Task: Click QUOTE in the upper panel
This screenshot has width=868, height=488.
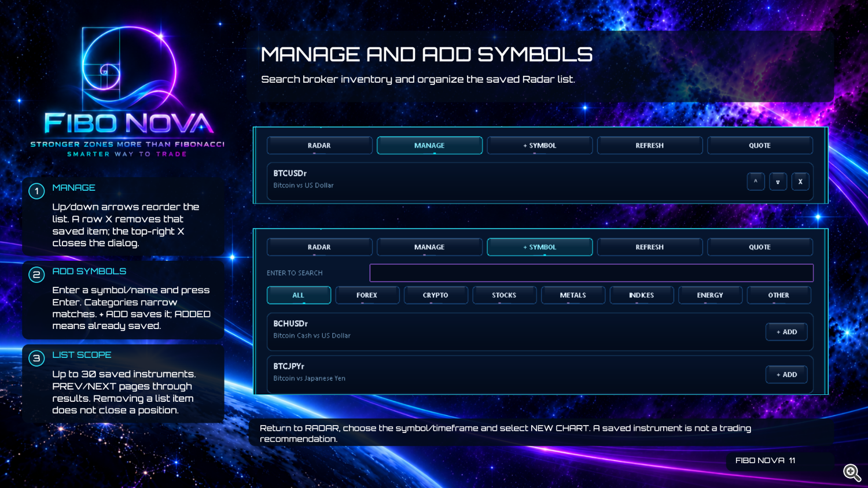Action: click(760, 146)
